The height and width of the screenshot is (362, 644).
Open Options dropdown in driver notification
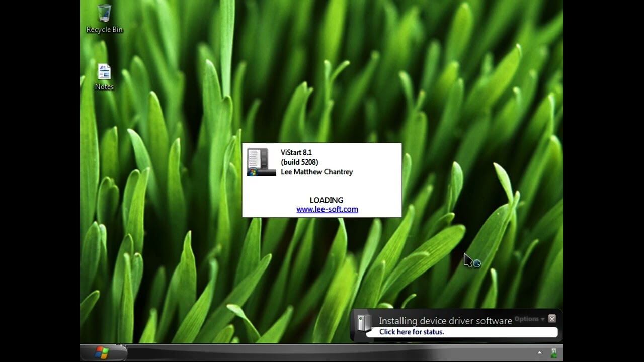529,319
